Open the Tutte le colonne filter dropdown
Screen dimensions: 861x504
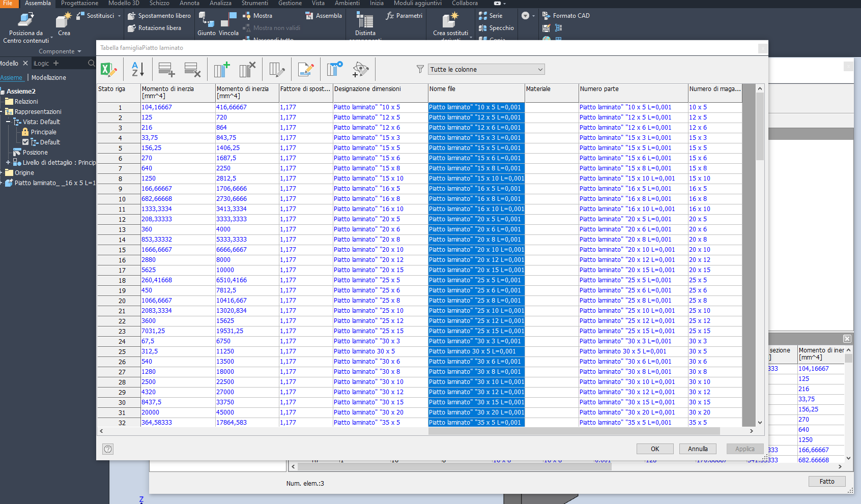(x=486, y=69)
